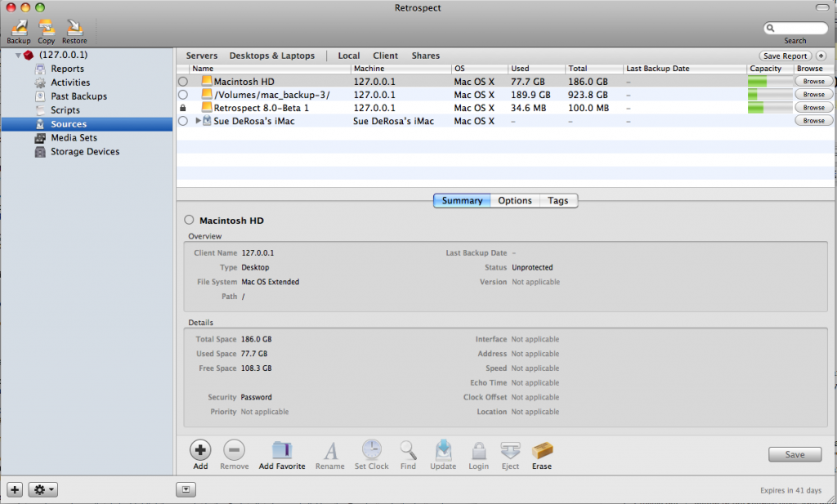Click the Update icon
The width and height of the screenshot is (837, 504).
click(x=443, y=449)
